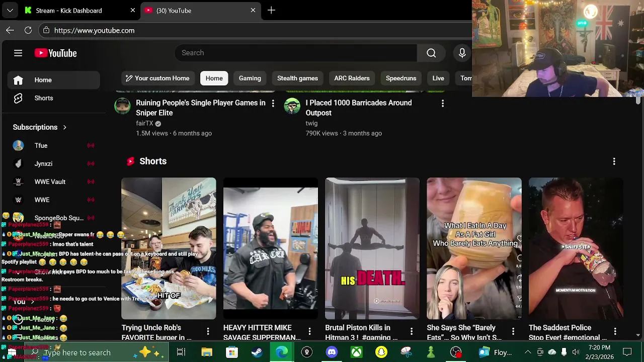Start voice search with microphone icon
The width and height of the screenshot is (644, 362).
[x=462, y=53]
